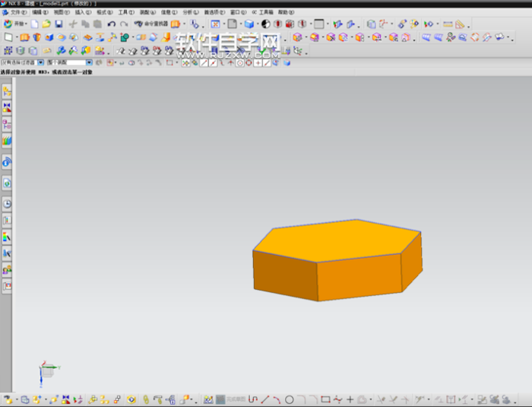Screen dimensions: 532x407
Task: Select the rectangle sketch tool in bottom toolbar
Action: [325, 399]
